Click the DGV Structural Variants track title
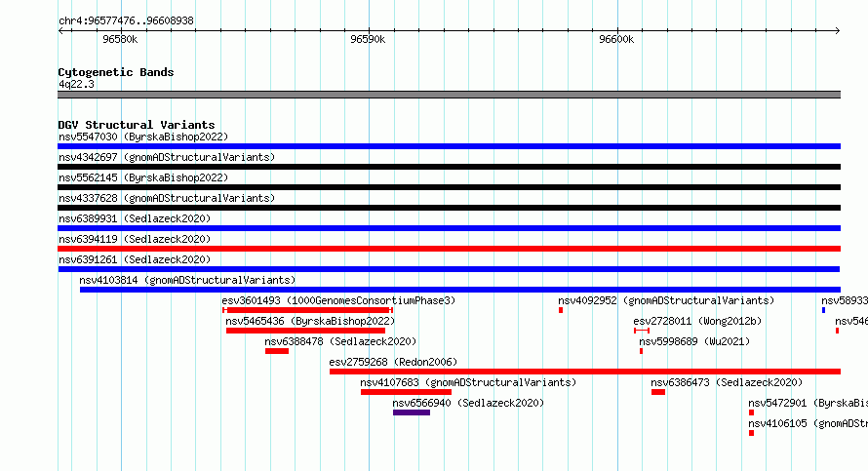 point(137,125)
